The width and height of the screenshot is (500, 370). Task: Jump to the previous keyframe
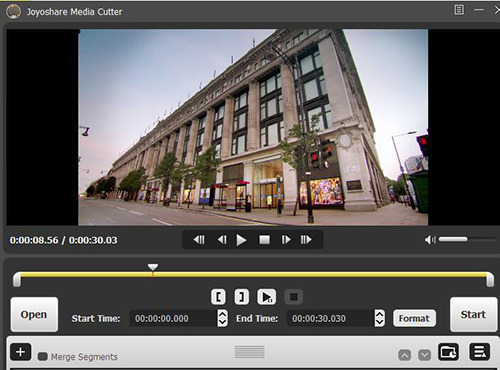(199, 240)
